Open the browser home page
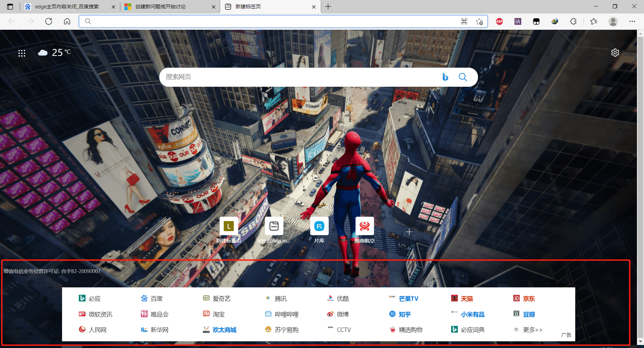Viewport: 644px width, 348px height. (x=67, y=21)
